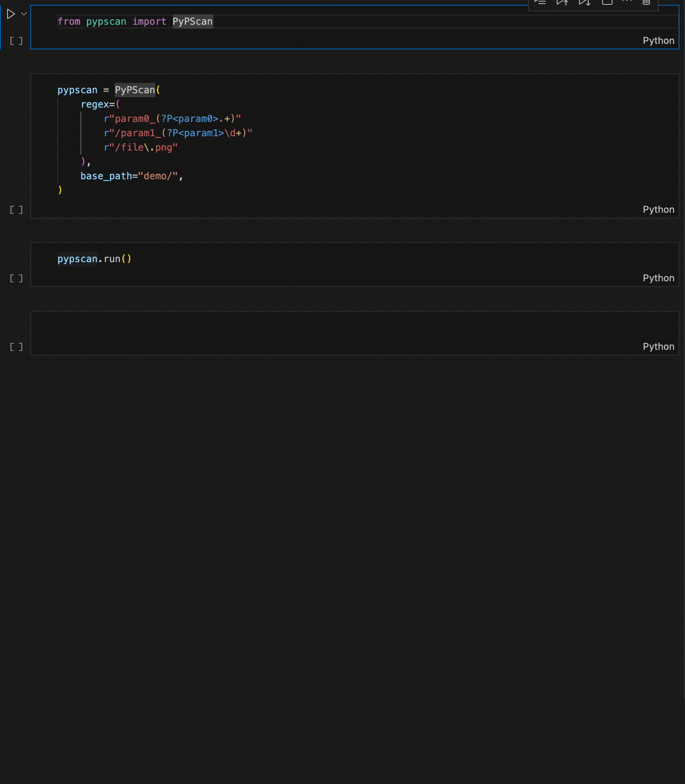The height and width of the screenshot is (784, 685).
Task: Click the execution bracket of the import cell
Action: (16, 41)
